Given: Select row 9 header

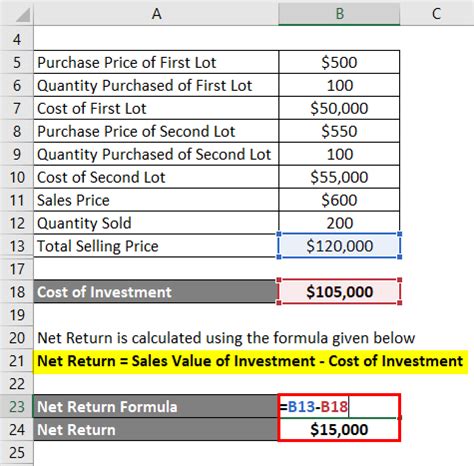Looking at the screenshot, I should coord(17,154).
